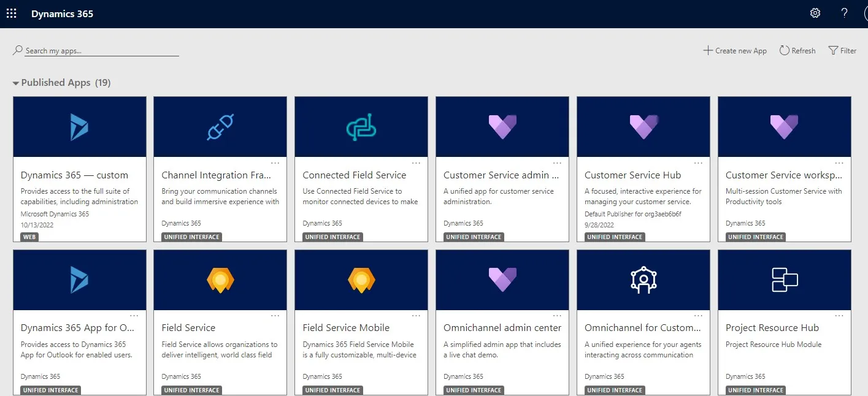
Task: Click 'Default Publisher for org3aeb6b6f' text
Action: [633, 215]
